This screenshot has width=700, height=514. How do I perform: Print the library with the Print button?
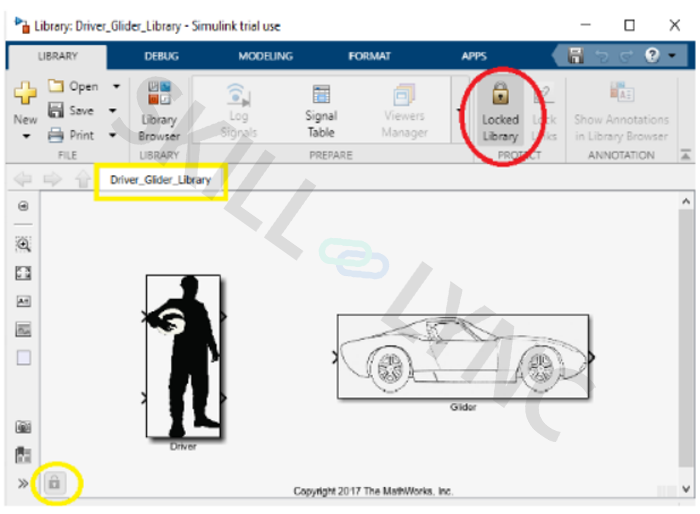(71, 134)
